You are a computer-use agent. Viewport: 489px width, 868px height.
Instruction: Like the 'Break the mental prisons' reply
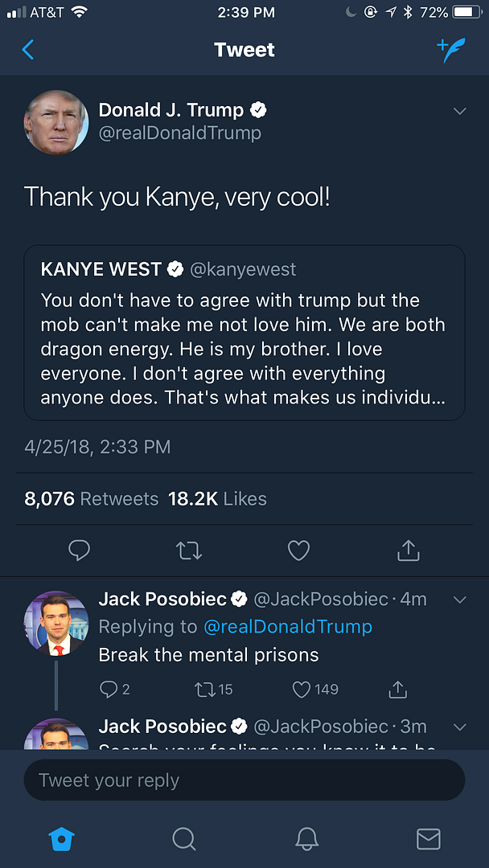302,689
